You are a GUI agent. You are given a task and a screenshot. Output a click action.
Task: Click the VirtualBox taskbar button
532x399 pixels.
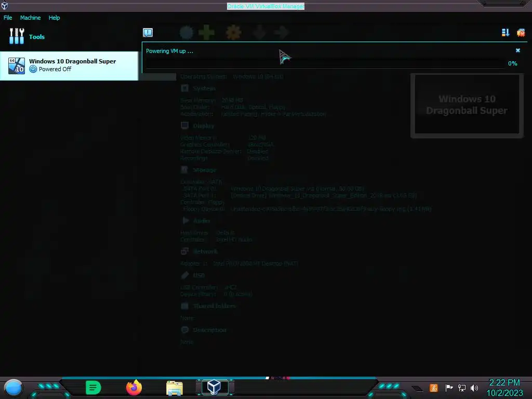click(x=215, y=387)
